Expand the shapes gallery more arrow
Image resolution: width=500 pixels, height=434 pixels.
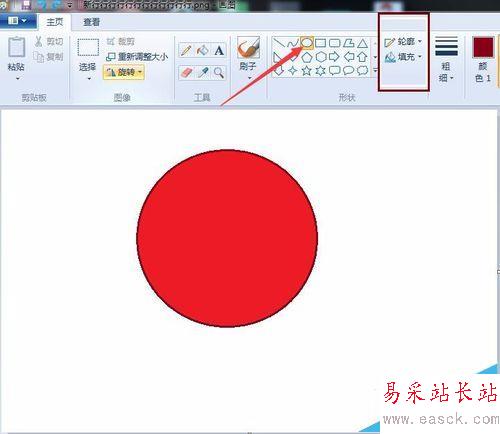[375, 70]
